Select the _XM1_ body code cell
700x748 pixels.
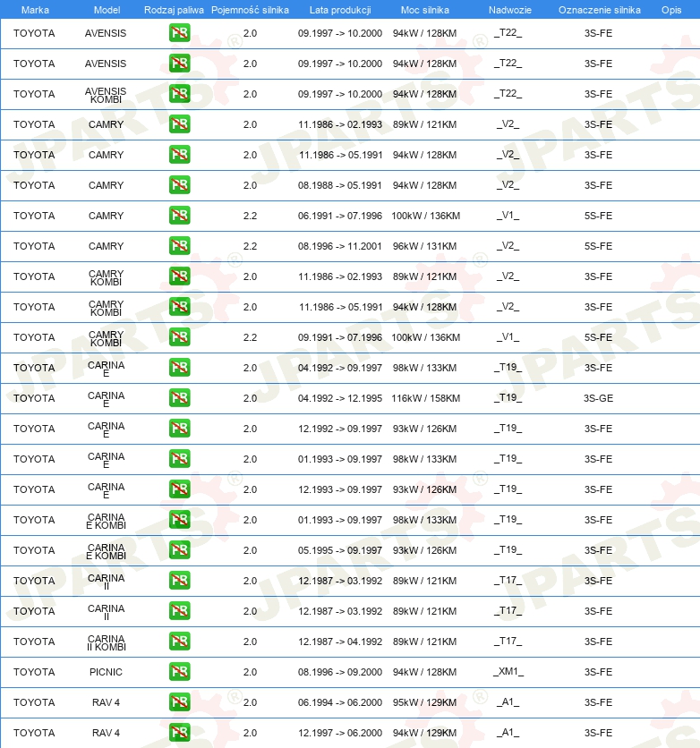pyautogui.click(x=508, y=672)
